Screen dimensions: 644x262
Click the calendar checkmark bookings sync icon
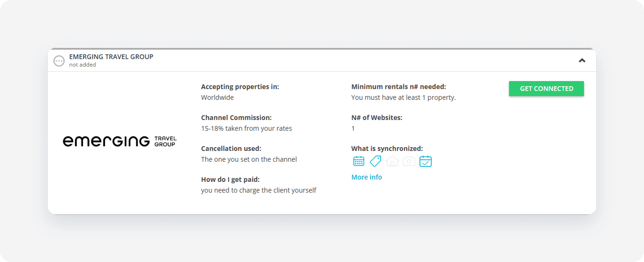(426, 161)
